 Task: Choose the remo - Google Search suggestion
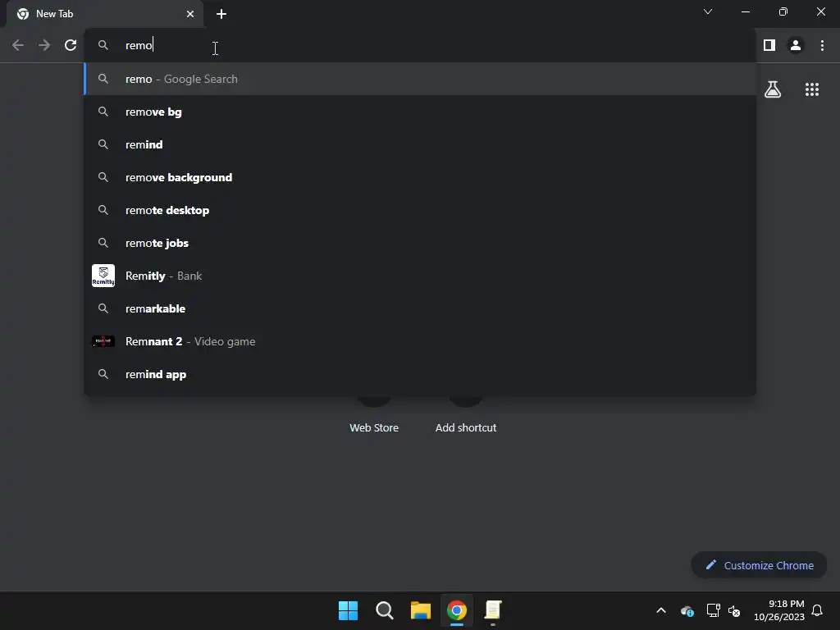tap(420, 80)
